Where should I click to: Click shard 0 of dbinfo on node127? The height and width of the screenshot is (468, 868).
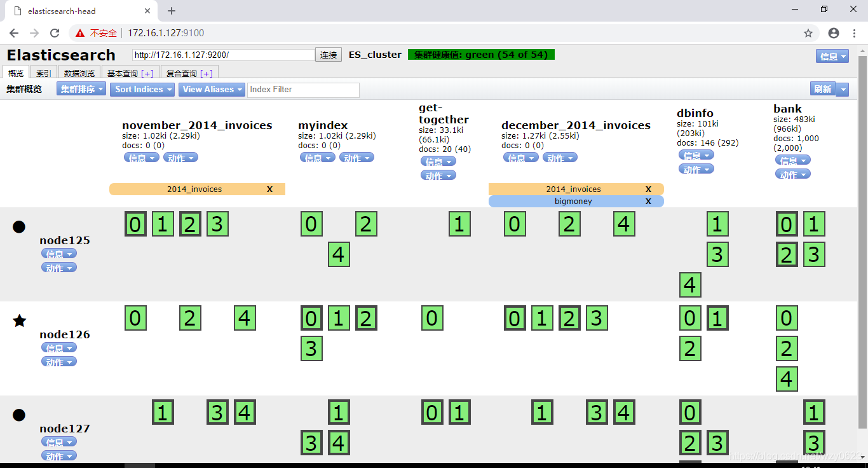click(690, 412)
